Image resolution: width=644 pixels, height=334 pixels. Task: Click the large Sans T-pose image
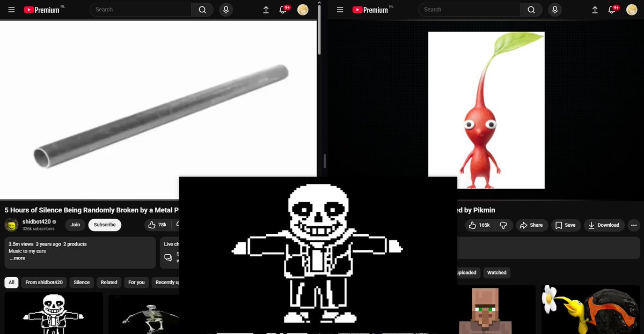click(318, 255)
